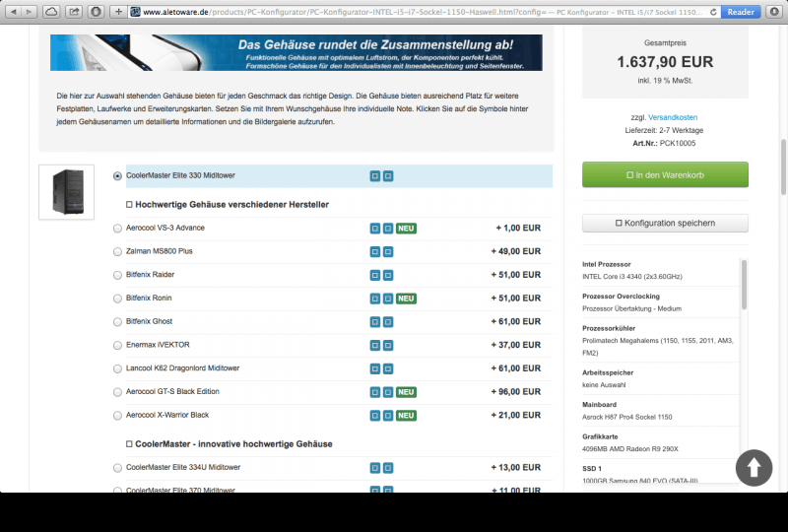This screenshot has width=788, height=532.
Task: Open the second blue icon in the Aerocool X-Warrior Black row
Action: (388, 416)
